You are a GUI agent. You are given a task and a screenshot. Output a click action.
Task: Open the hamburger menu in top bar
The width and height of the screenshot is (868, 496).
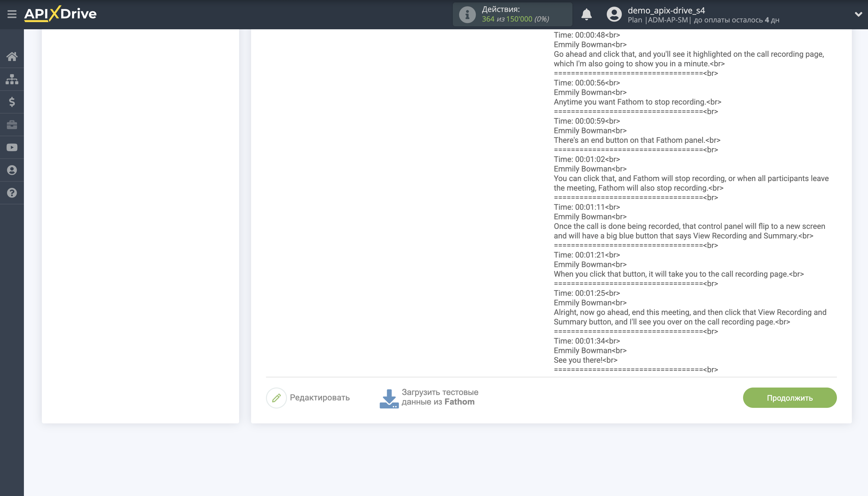[x=12, y=14]
